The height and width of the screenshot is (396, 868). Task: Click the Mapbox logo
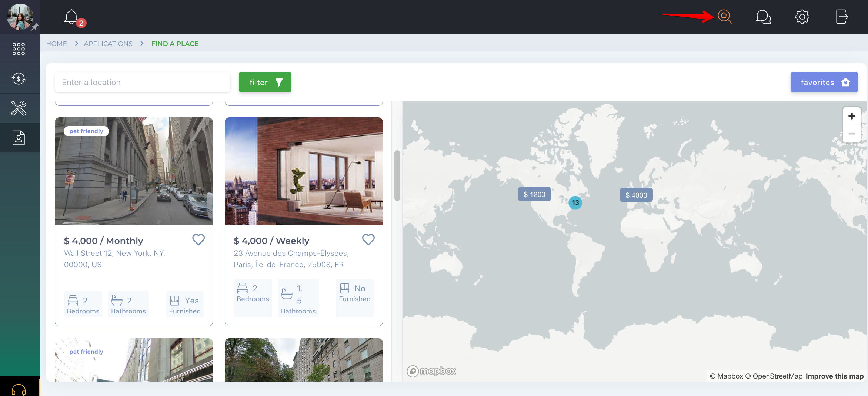point(432,371)
